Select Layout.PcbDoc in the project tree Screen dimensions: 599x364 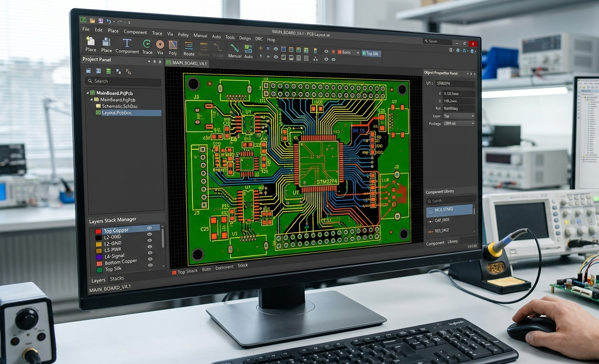click(128, 113)
